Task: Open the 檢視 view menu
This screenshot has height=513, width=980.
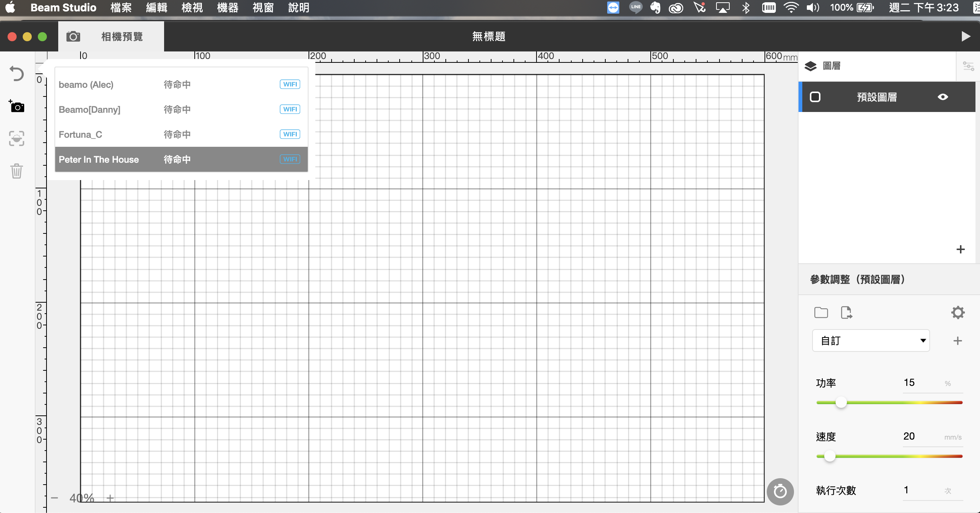Action: click(x=192, y=7)
